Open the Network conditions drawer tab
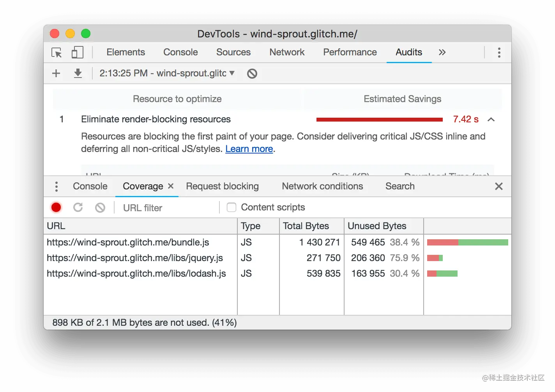 tap(322, 186)
